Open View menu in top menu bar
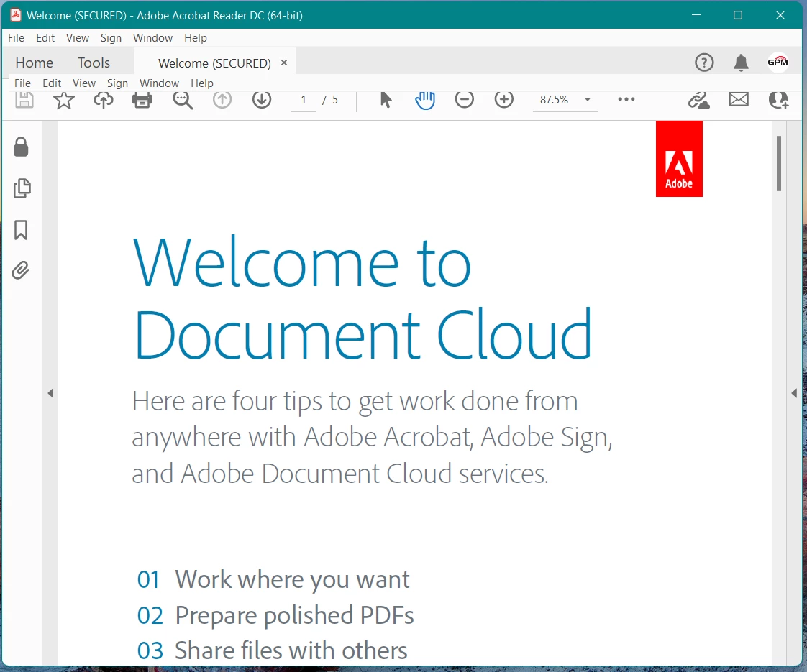Viewport: 807px width, 672px height. point(78,38)
